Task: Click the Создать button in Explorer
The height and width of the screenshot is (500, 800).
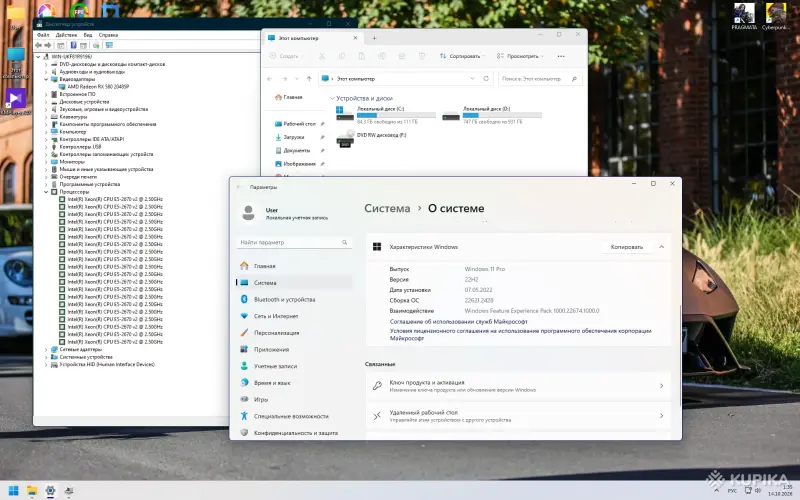Action: 286,56
